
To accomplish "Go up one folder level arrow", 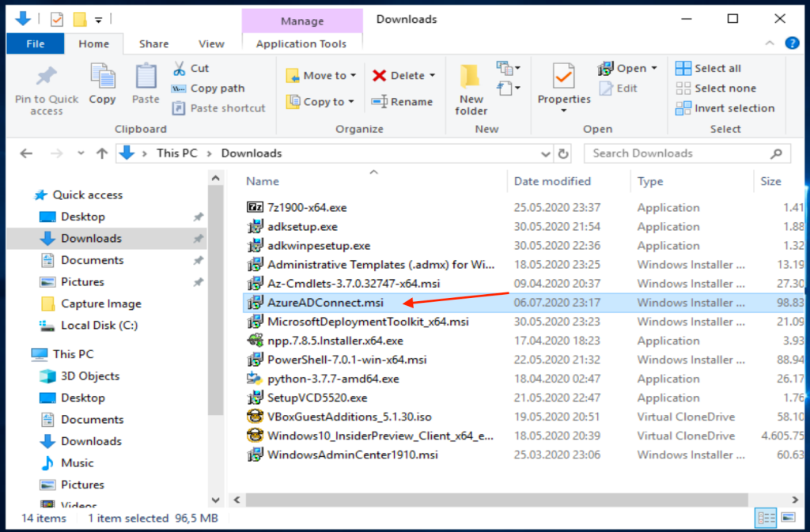I will pyautogui.click(x=102, y=154).
